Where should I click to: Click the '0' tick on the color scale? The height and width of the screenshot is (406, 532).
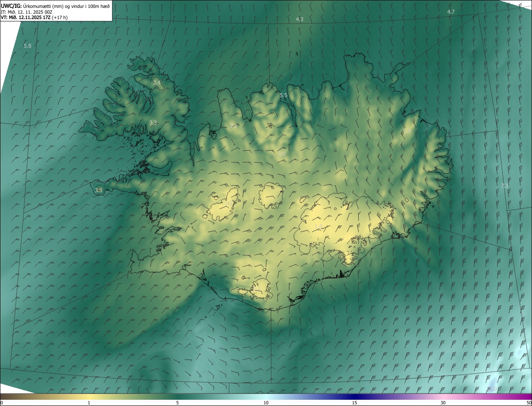coord(2,403)
